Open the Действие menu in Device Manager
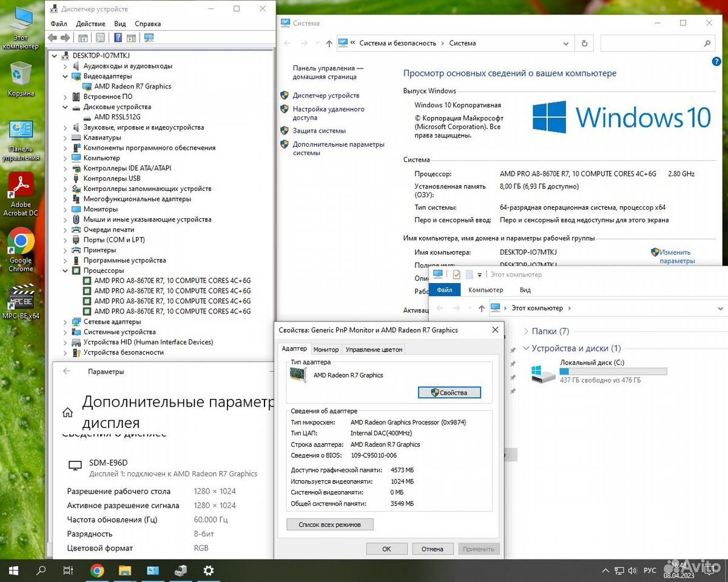This screenshot has width=728, height=582. [x=90, y=24]
